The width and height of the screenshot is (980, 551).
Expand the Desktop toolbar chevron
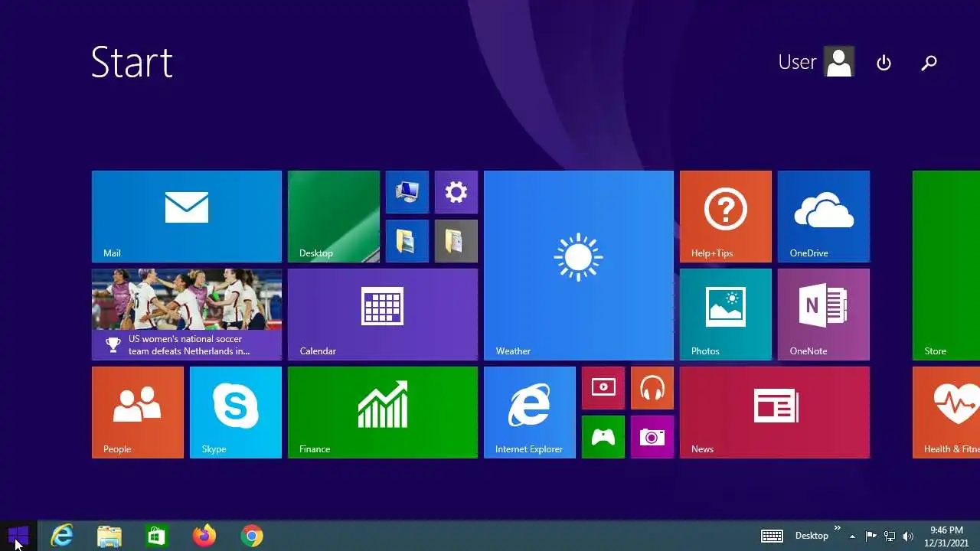pyautogui.click(x=837, y=528)
